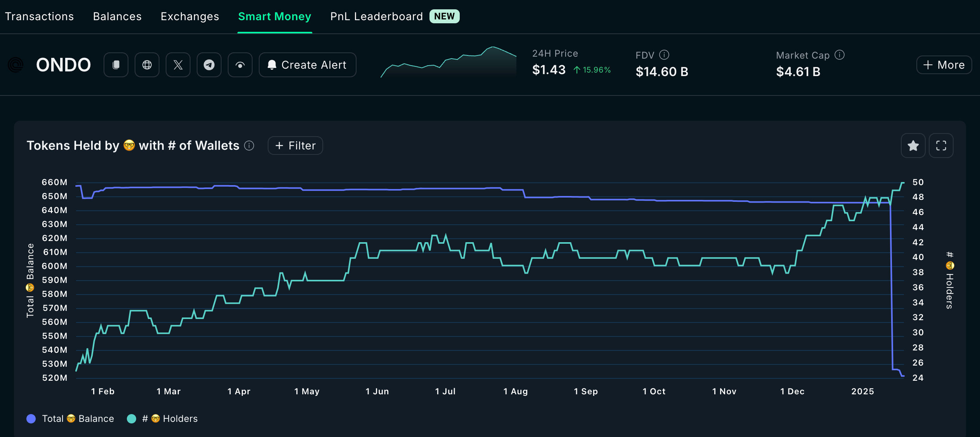Viewport: 980px width, 437px height.
Task: Select the Smart Money tab
Action: [x=275, y=16]
